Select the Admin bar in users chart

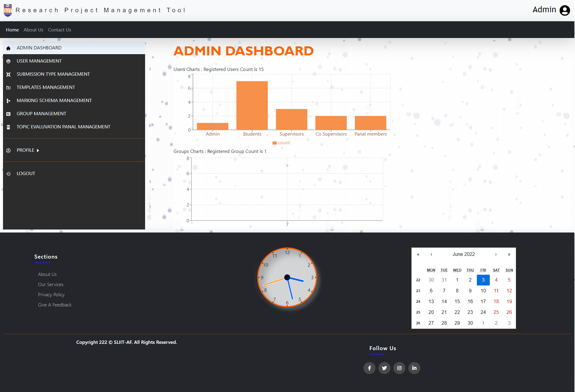tap(212, 126)
